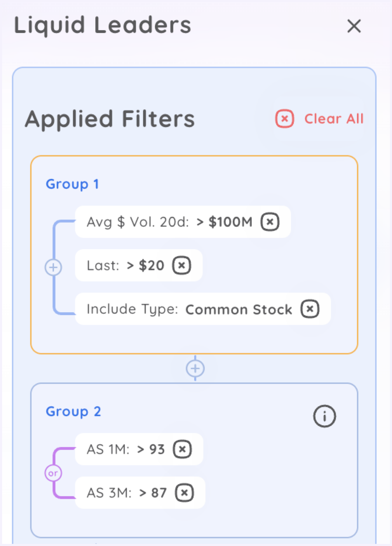
Task: Remove the Last > $20 filter
Action: pos(181,265)
